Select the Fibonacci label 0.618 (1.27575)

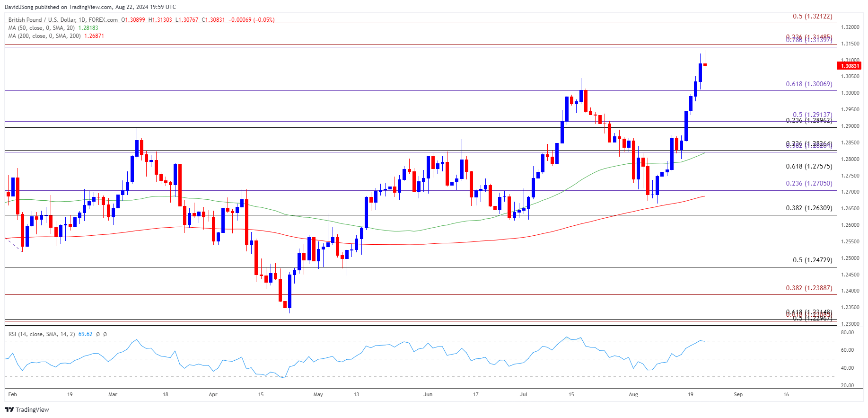pyautogui.click(x=809, y=167)
